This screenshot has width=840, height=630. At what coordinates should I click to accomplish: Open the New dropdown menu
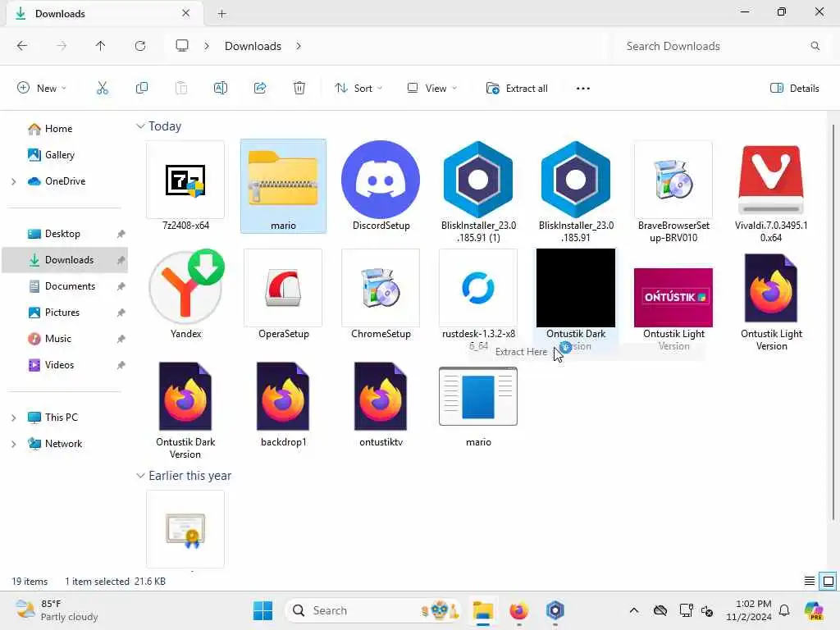(x=42, y=89)
